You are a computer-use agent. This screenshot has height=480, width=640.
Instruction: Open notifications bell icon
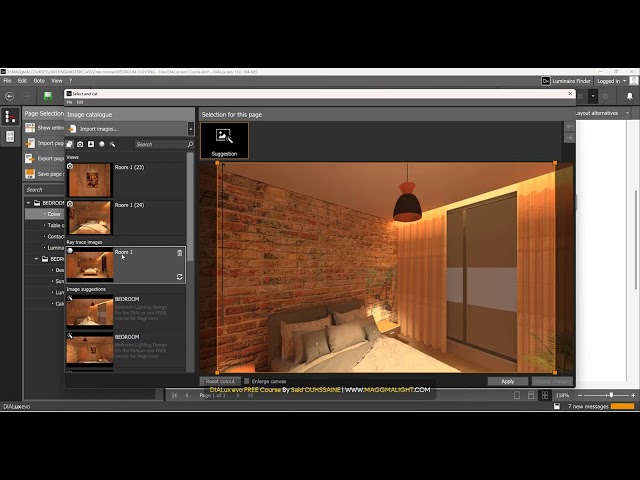click(x=630, y=96)
